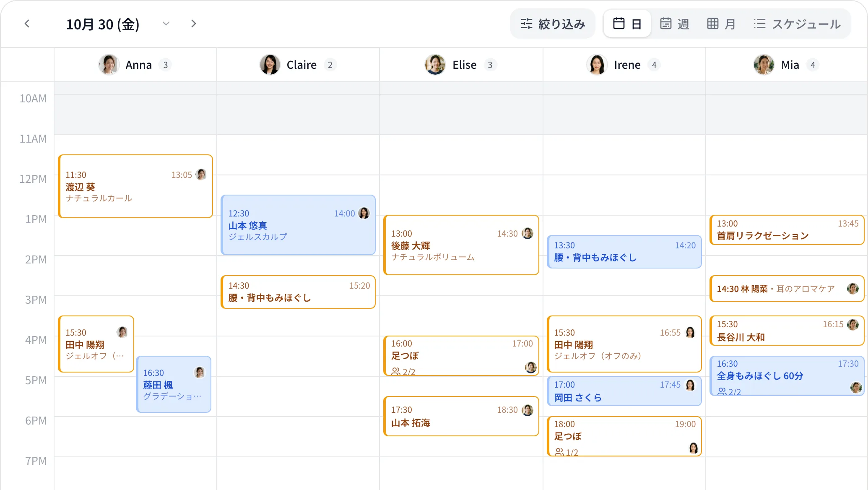Viewport: 868px width, 490px height.
Task: Click Claire's avatar in the column header
Action: (x=270, y=65)
